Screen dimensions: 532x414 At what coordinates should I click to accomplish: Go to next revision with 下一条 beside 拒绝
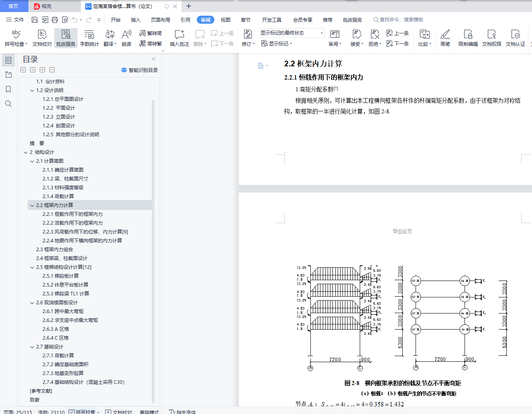(x=397, y=43)
